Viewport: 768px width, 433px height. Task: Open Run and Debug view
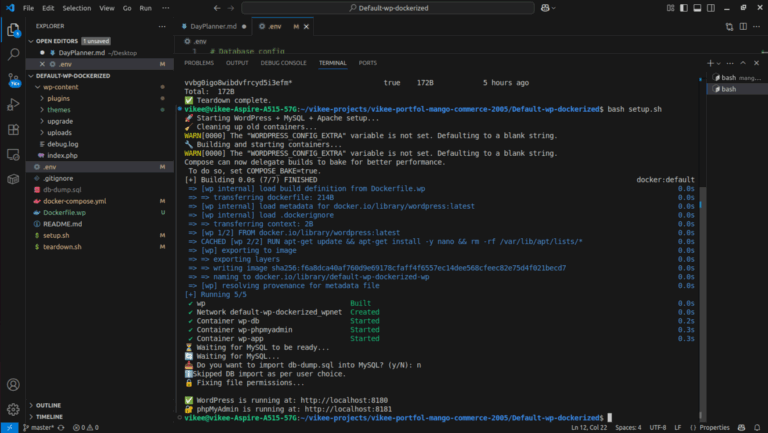click(x=13, y=105)
